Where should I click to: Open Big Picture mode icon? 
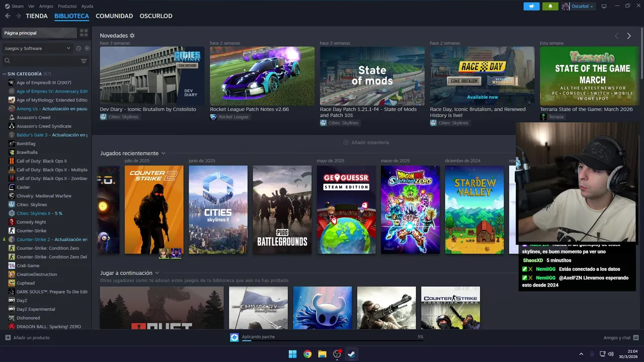[604, 6]
